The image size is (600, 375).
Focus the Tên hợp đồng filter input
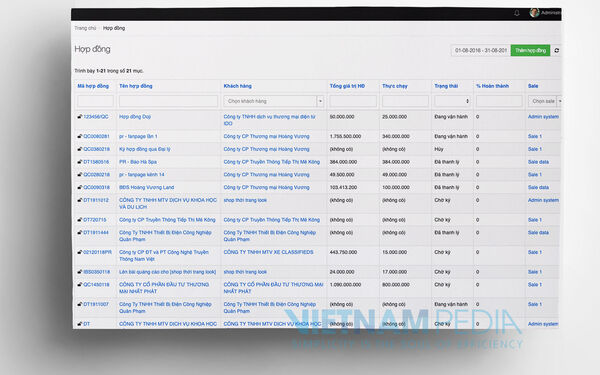(x=168, y=101)
